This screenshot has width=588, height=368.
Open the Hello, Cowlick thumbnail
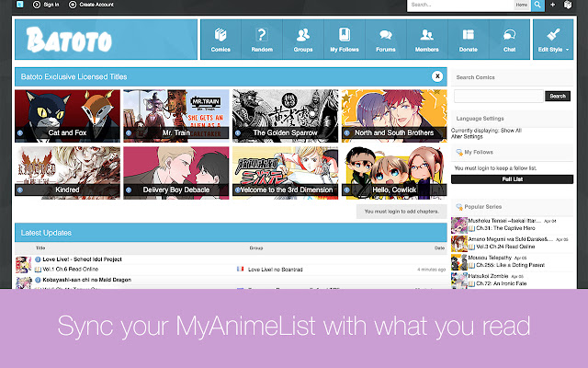tap(394, 173)
